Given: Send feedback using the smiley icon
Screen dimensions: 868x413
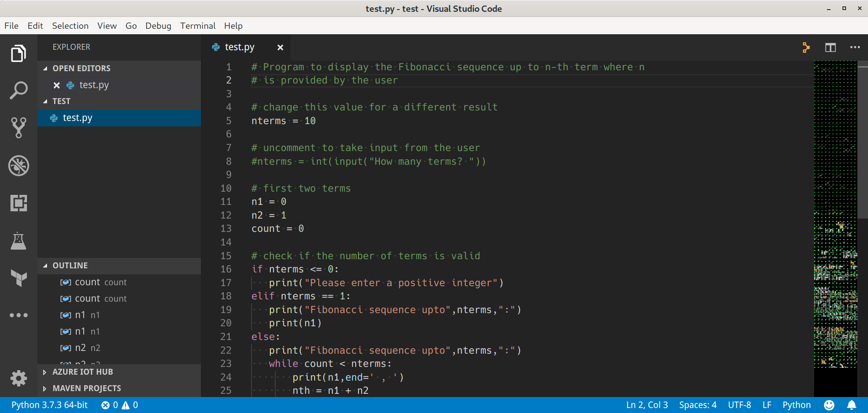Looking at the screenshot, I should coord(829,404).
